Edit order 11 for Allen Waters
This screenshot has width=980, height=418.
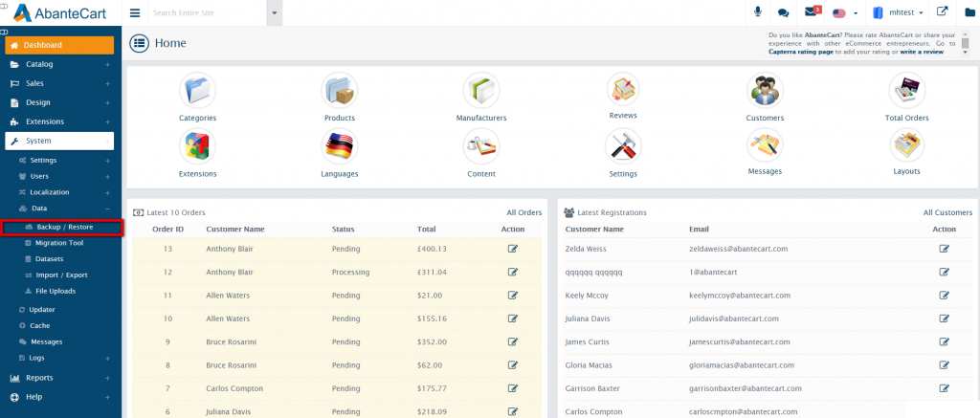[513, 296]
